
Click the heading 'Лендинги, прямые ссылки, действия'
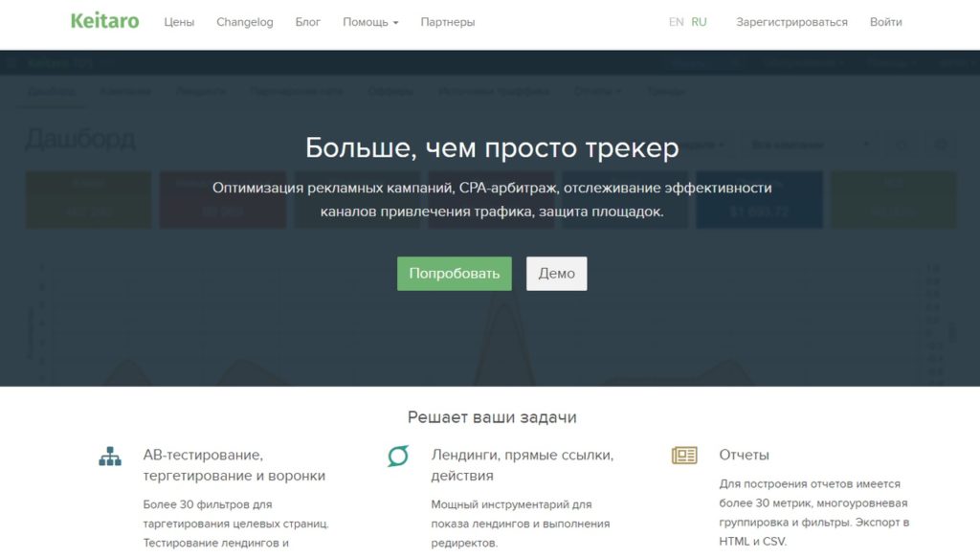(x=522, y=464)
